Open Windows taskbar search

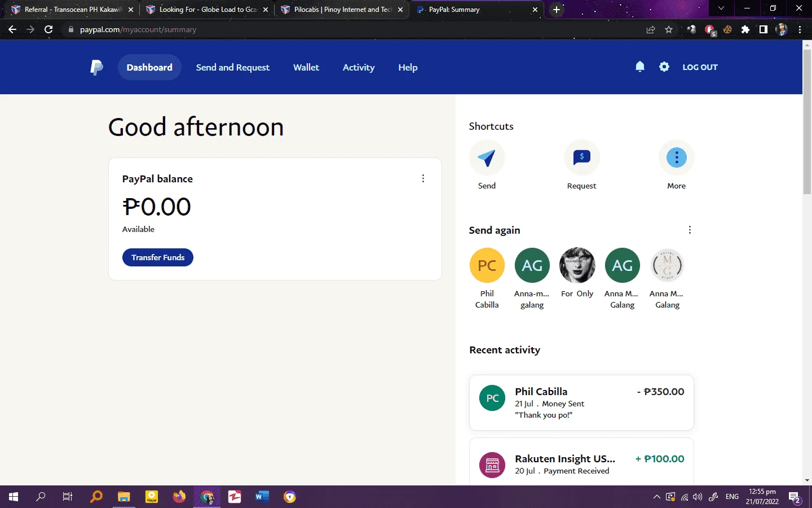[x=41, y=497]
